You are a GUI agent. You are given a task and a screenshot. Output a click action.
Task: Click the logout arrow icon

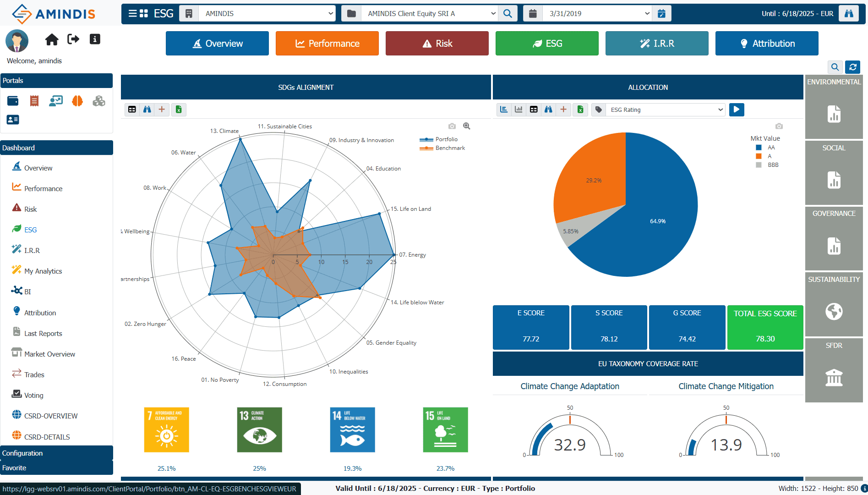(x=73, y=39)
